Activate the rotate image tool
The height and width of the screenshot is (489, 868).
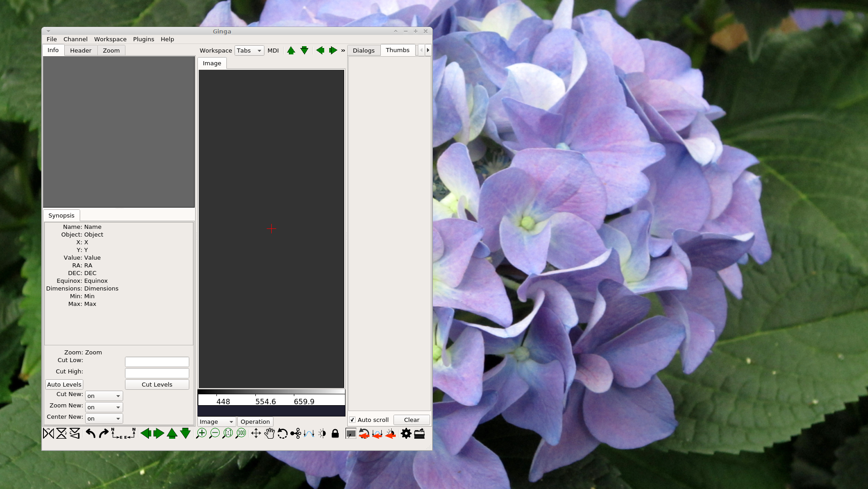pos(283,434)
